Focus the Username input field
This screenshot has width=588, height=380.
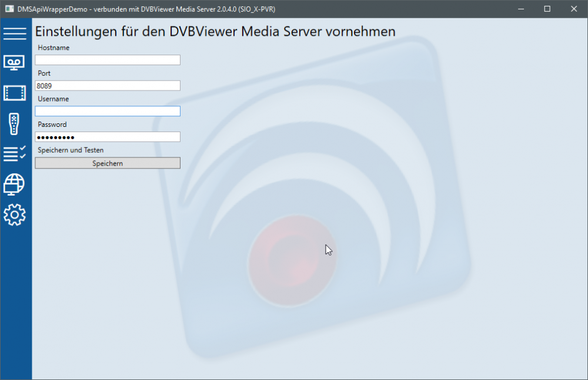click(108, 111)
